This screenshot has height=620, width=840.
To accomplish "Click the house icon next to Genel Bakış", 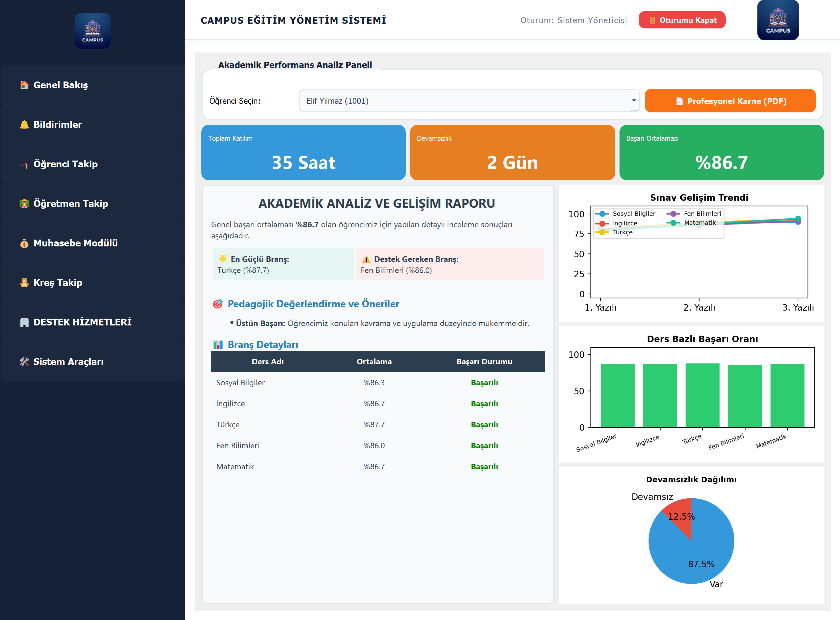I will point(24,85).
